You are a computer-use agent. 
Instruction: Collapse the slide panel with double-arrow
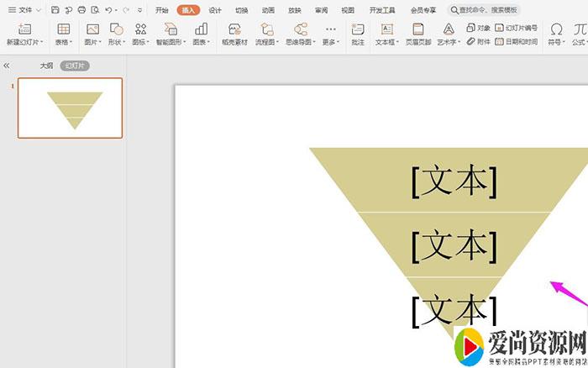click(x=7, y=65)
